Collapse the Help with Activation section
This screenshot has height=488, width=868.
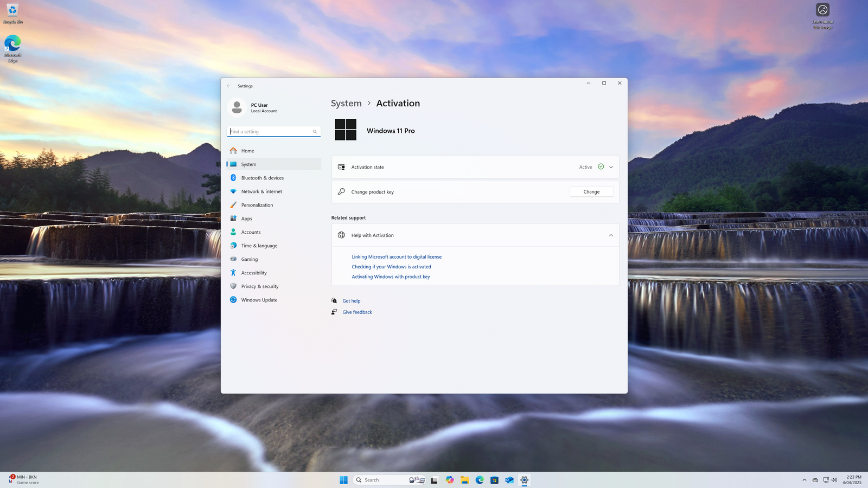click(x=611, y=235)
